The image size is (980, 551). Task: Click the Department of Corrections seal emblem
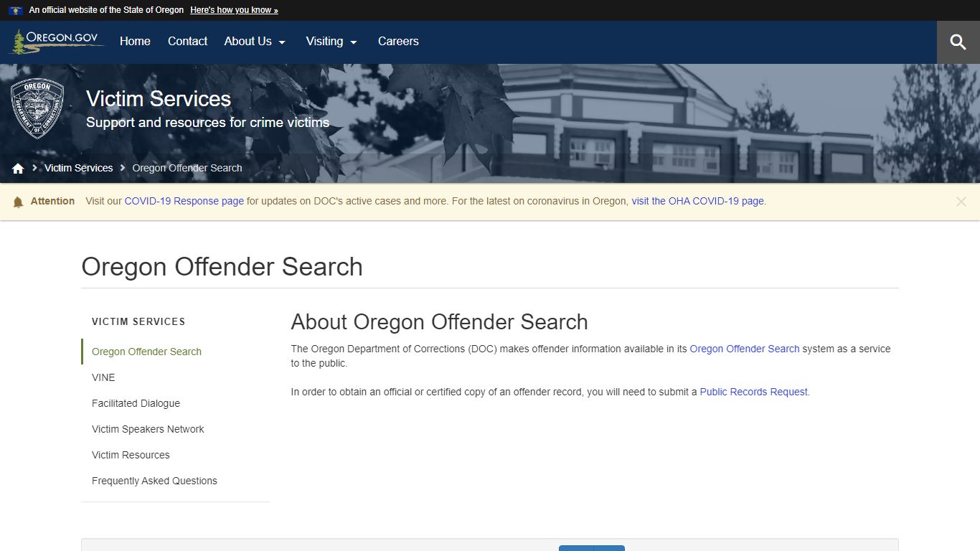coord(37,108)
